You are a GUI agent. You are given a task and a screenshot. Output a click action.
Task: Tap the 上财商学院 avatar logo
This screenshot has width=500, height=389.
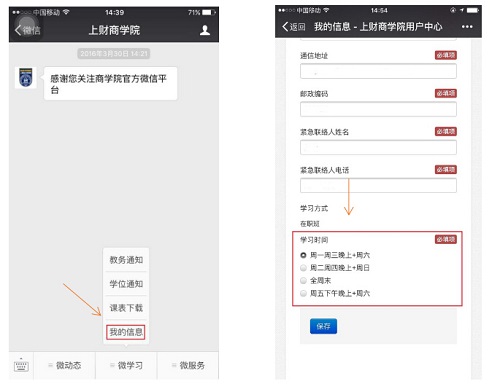click(x=26, y=78)
